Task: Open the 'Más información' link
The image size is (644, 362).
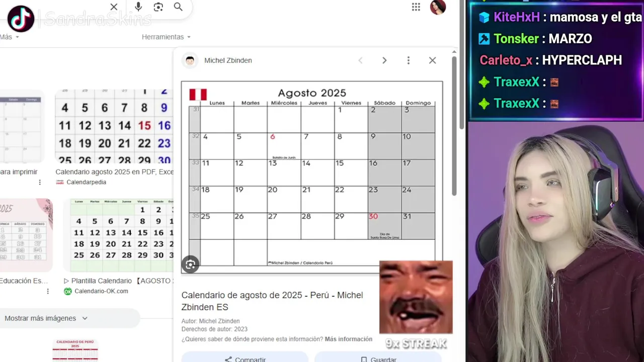Action: click(x=349, y=339)
